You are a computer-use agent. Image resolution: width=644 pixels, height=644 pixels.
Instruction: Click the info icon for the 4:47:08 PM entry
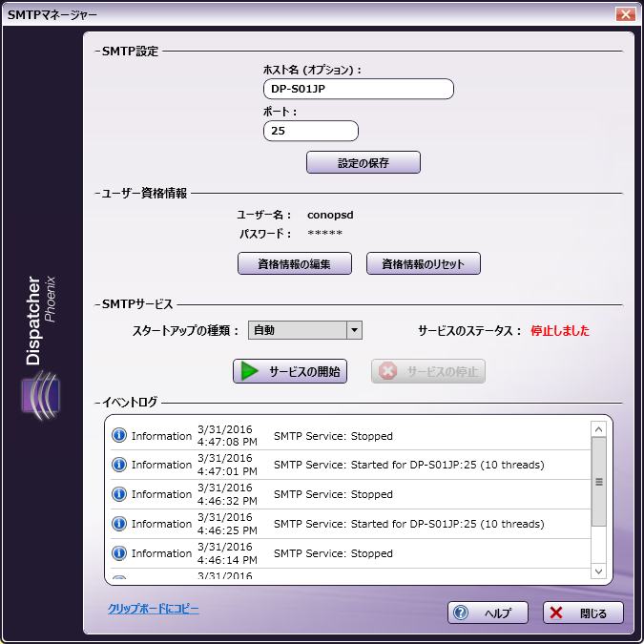119,435
